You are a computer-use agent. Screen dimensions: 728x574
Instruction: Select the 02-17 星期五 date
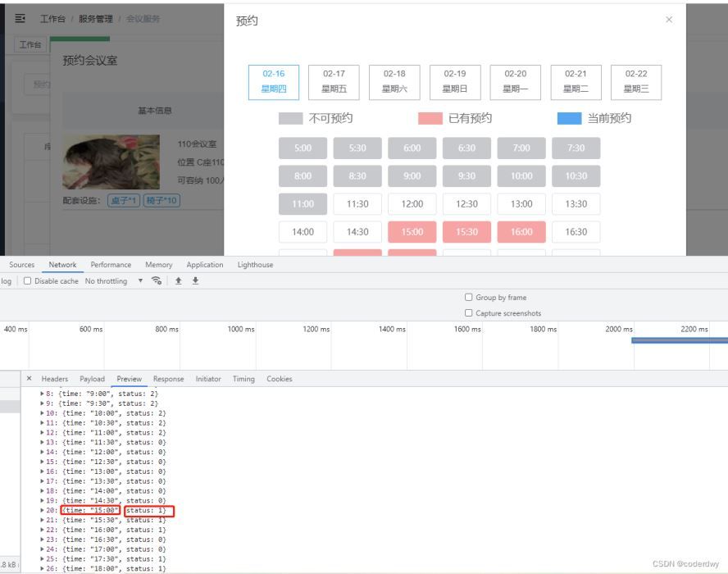coord(334,82)
